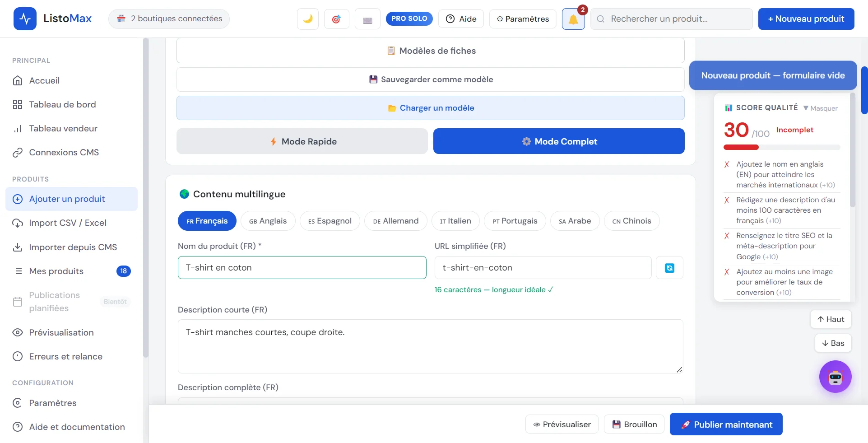The width and height of the screenshot is (868, 443).
Task: Click the PRO SOLO plan badge
Action: pos(409,19)
